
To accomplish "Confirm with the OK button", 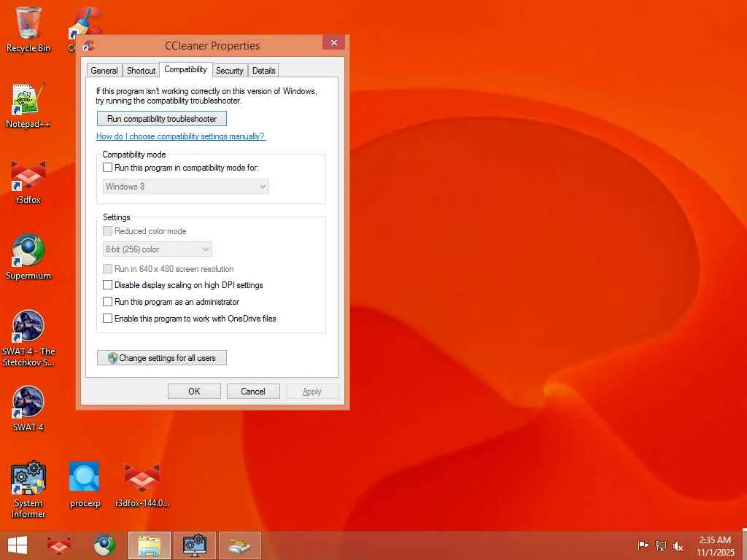I will pyautogui.click(x=194, y=392).
